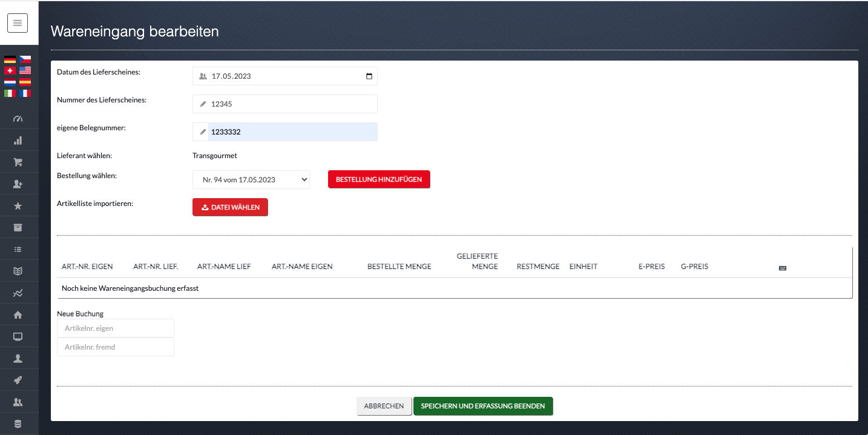Open the star favorites sidebar icon
This screenshot has height=435, width=868.
pos(18,206)
